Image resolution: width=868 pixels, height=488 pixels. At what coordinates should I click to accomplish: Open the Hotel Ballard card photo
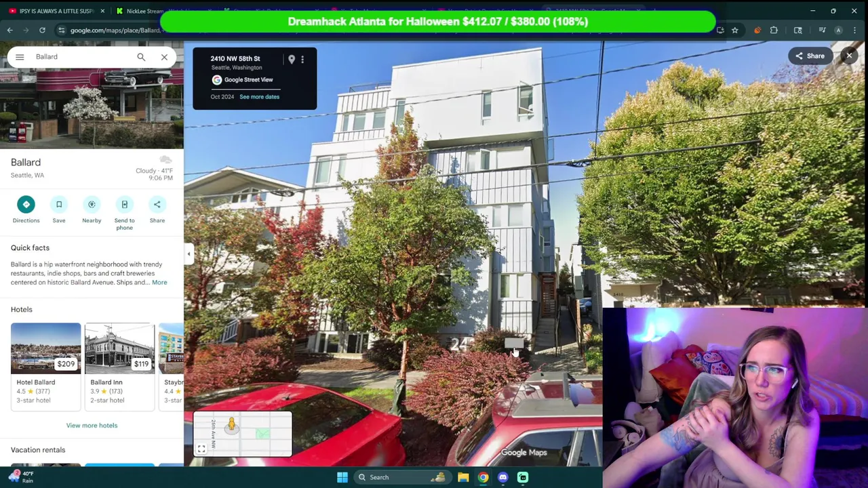[x=45, y=348]
